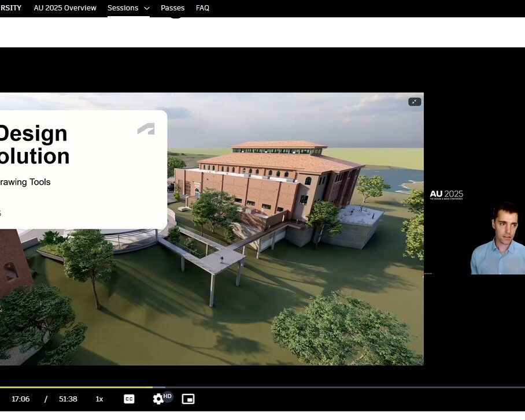Click the 17:06 elapsed time display
Viewport: 525px width, 420px height.
click(20, 399)
